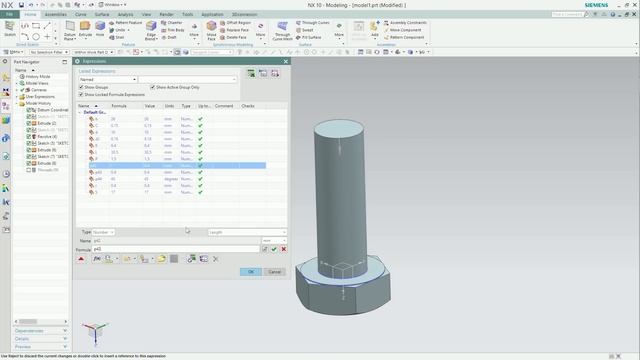Open the File tab
Image resolution: width=640 pixels, height=360 pixels.
pyautogui.click(x=9, y=14)
